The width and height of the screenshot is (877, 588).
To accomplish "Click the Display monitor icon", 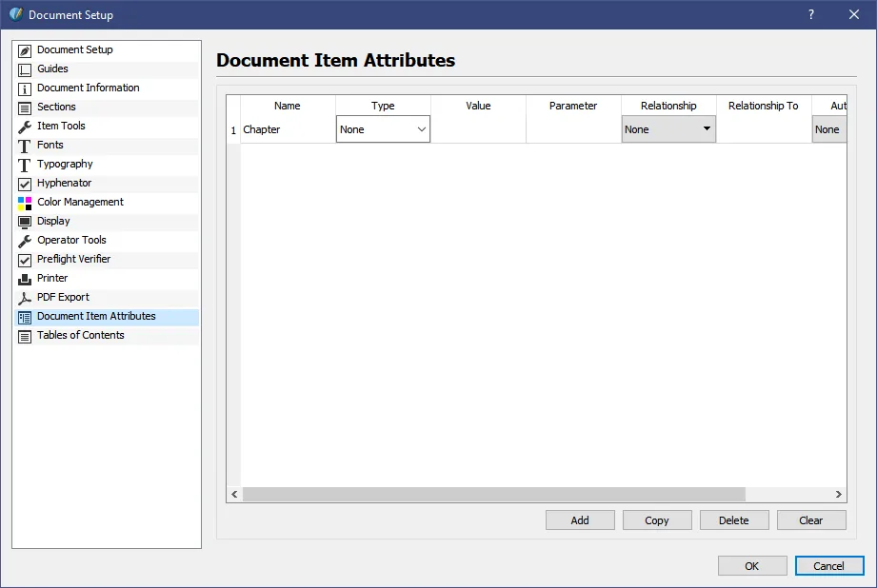I will pyautogui.click(x=25, y=222).
